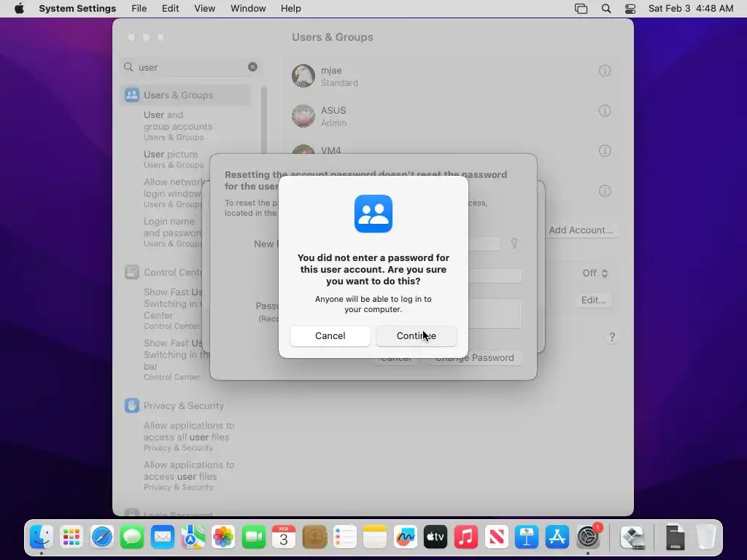
Task: Open News from the Dock
Action: tap(496, 537)
